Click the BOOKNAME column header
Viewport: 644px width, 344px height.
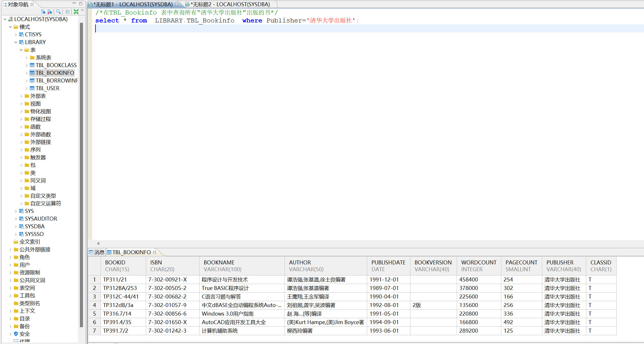tap(219, 263)
